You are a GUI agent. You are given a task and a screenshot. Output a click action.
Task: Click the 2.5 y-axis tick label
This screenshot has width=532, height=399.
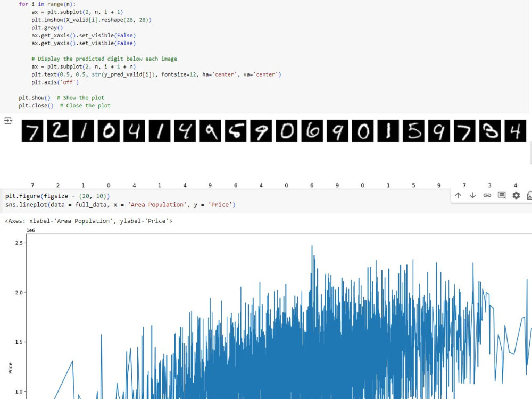[19, 243]
